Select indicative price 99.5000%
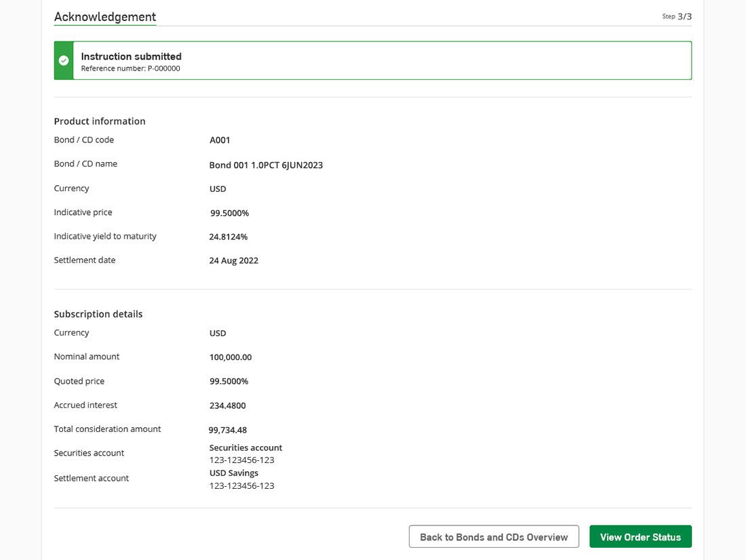746x560 pixels. [x=229, y=213]
